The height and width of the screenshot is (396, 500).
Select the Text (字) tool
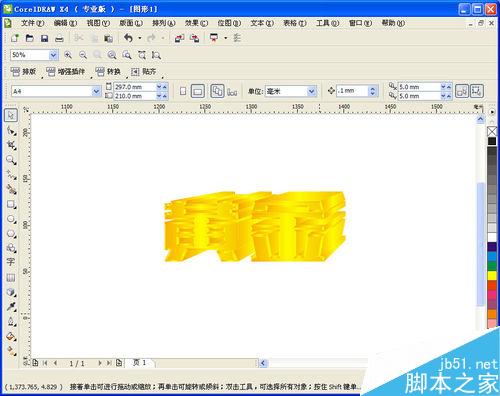(11, 262)
